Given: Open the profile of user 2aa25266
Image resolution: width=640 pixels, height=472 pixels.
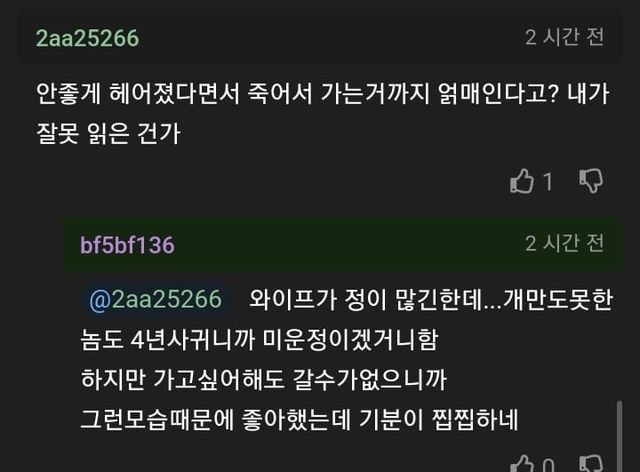Looking at the screenshot, I should (x=87, y=38).
